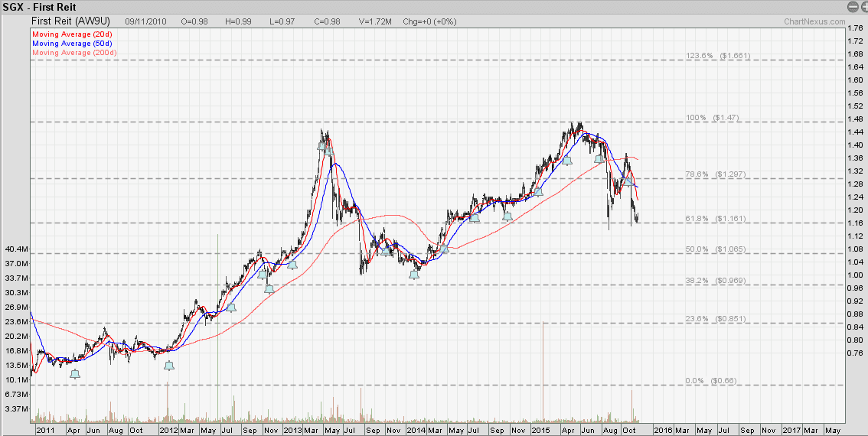
Task: Select the bell marker near April 2014
Action: (443, 249)
